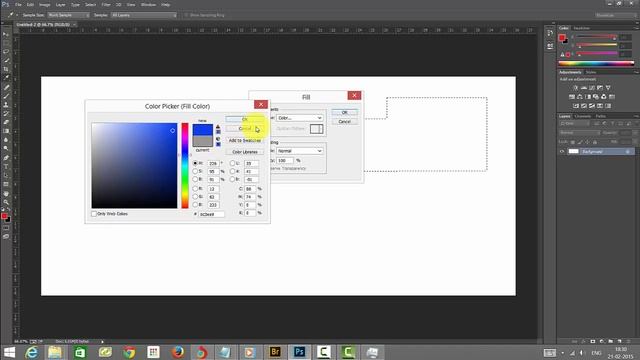640x360 pixels.
Task: Select the L (Lab lightness) radio button
Action: coord(232,163)
